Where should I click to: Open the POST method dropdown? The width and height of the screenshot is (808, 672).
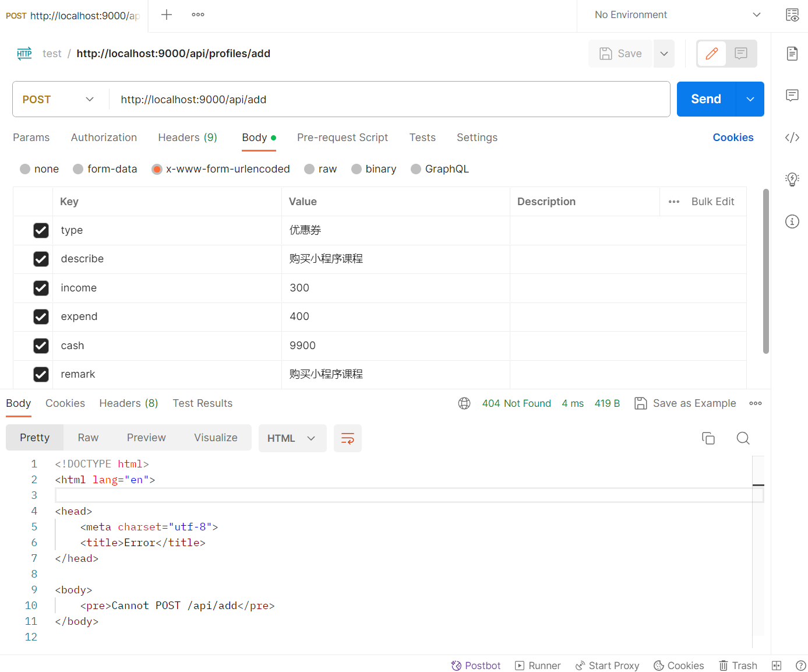[58, 100]
